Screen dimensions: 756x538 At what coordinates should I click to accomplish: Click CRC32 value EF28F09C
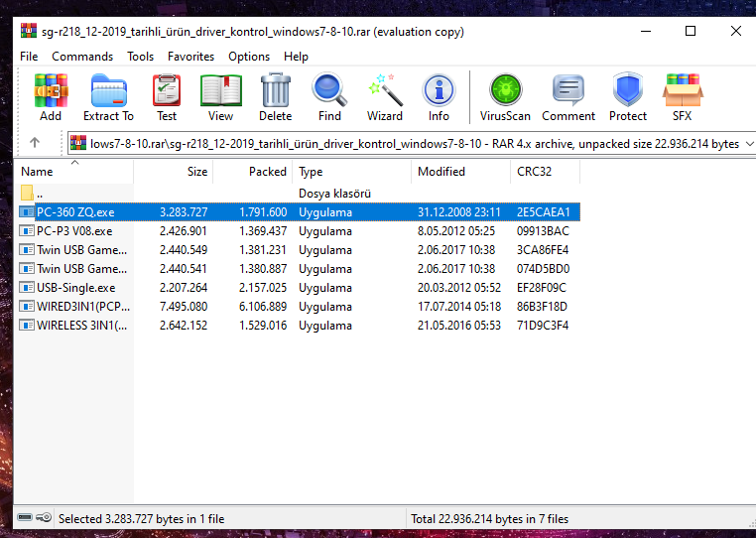542,288
